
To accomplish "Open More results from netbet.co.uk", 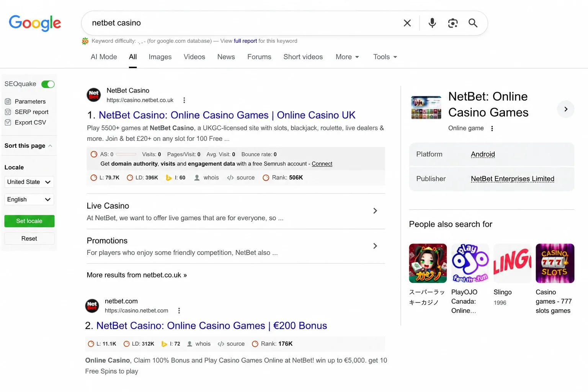I will pyautogui.click(x=137, y=275).
